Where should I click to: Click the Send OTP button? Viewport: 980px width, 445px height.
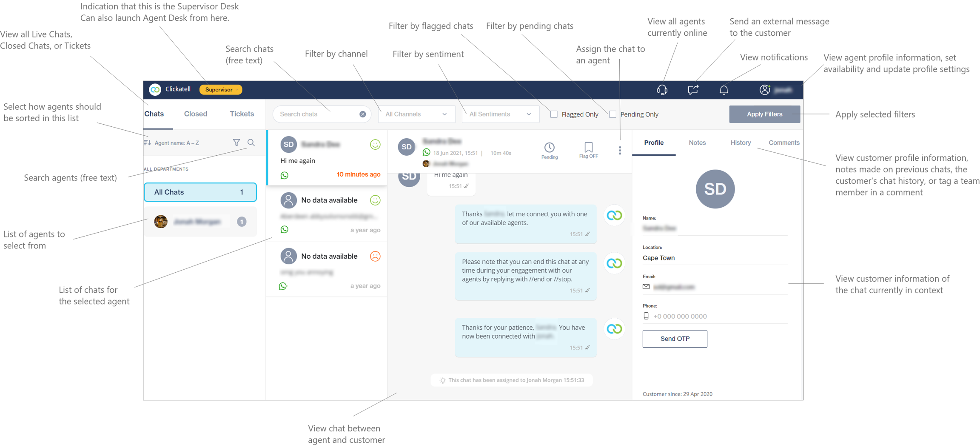pos(675,339)
